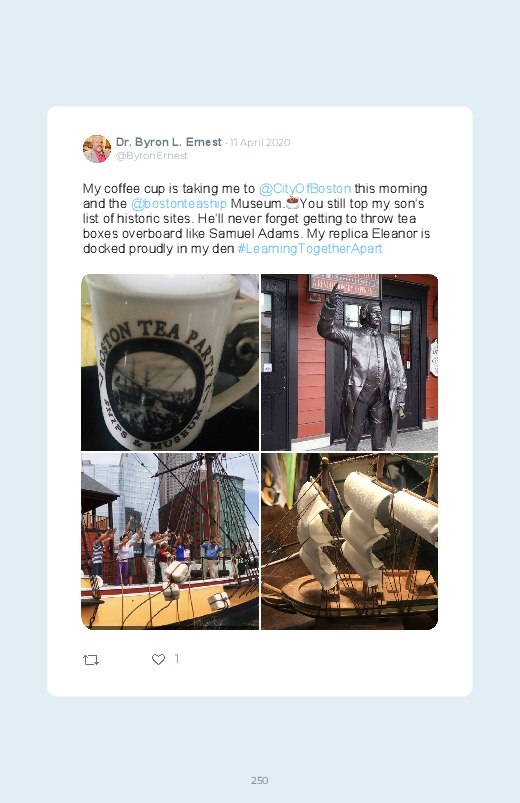Open Dr. Byron L. Ernest profile avatar

(97, 149)
